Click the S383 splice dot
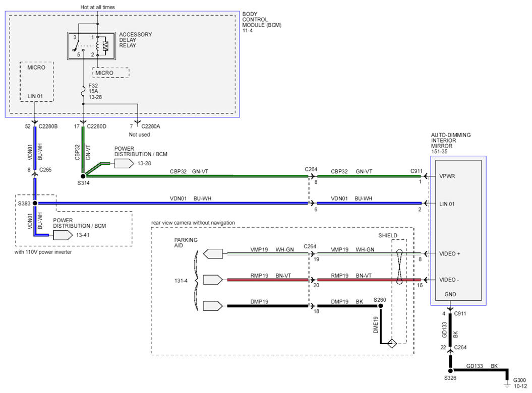This screenshot has height=393, width=532. point(35,203)
